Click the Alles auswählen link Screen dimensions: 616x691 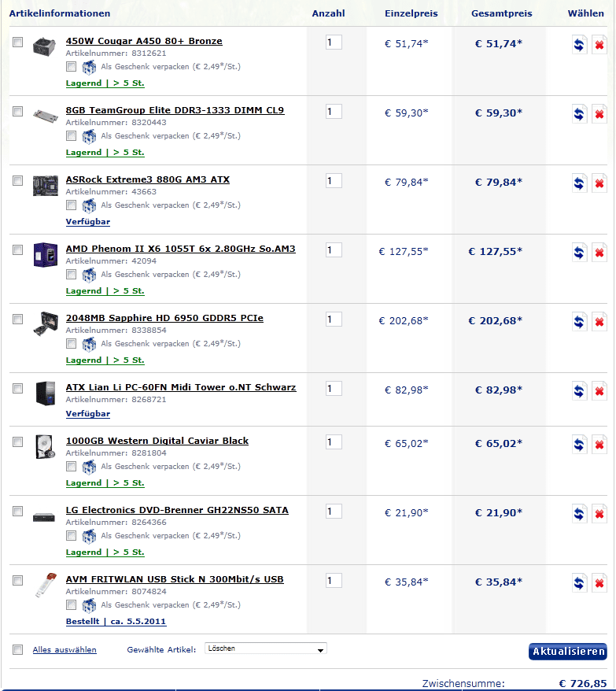click(x=65, y=650)
